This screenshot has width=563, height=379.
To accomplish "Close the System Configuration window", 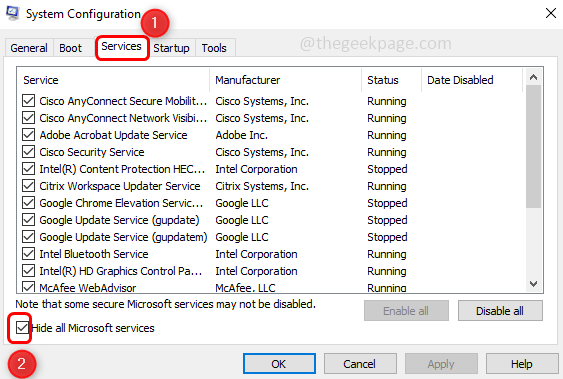I will (x=550, y=14).
